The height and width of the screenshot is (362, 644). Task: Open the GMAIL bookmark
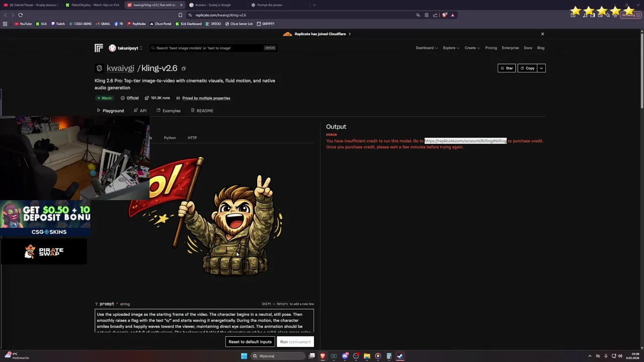coord(103,24)
